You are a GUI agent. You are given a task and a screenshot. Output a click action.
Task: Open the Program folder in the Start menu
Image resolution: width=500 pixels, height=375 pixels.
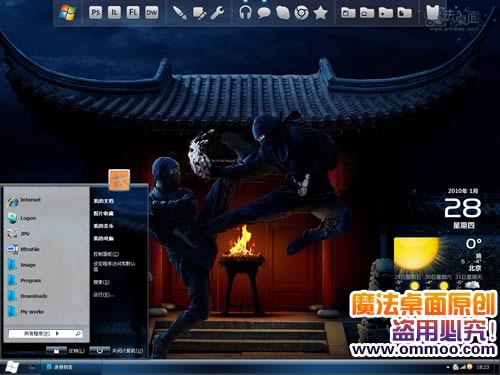pos(25,281)
